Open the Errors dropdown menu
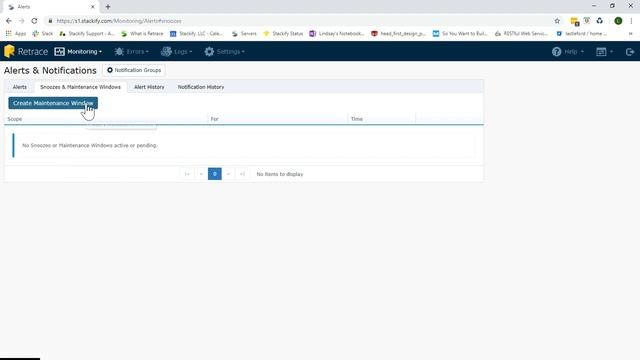Image resolution: width=640 pixels, height=360 pixels. point(131,51)
